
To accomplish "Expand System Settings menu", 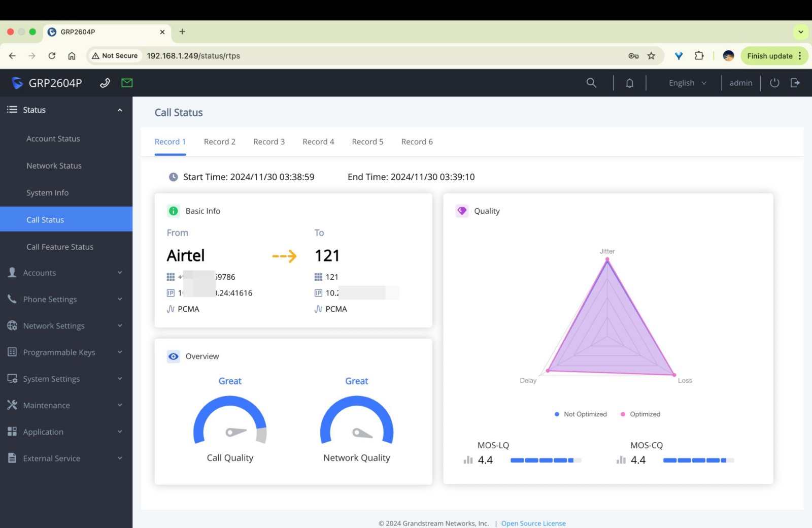I will tap(66, 379).
